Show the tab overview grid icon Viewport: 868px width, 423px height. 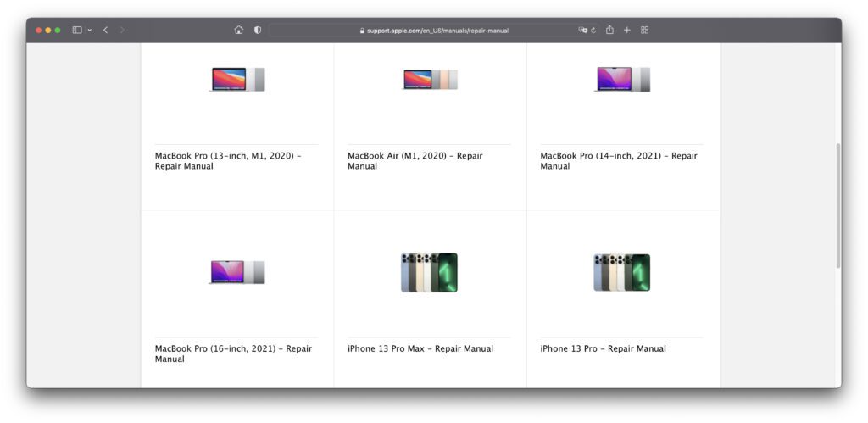tap(644, 30)
